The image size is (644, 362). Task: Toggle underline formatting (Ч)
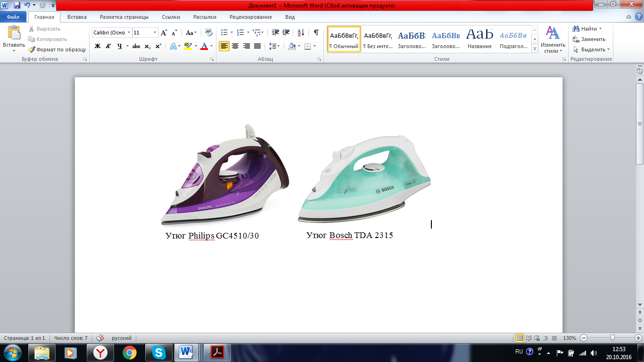120,46
